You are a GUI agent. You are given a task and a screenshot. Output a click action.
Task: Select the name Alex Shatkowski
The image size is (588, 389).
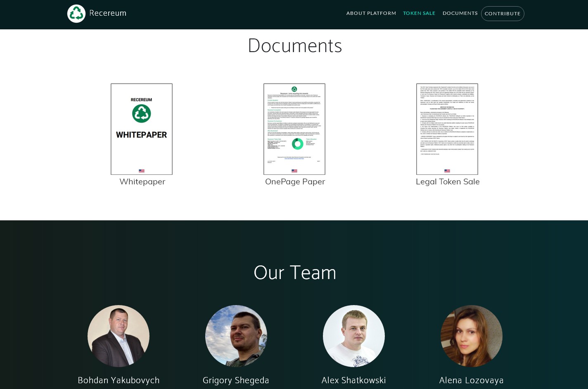354,380
